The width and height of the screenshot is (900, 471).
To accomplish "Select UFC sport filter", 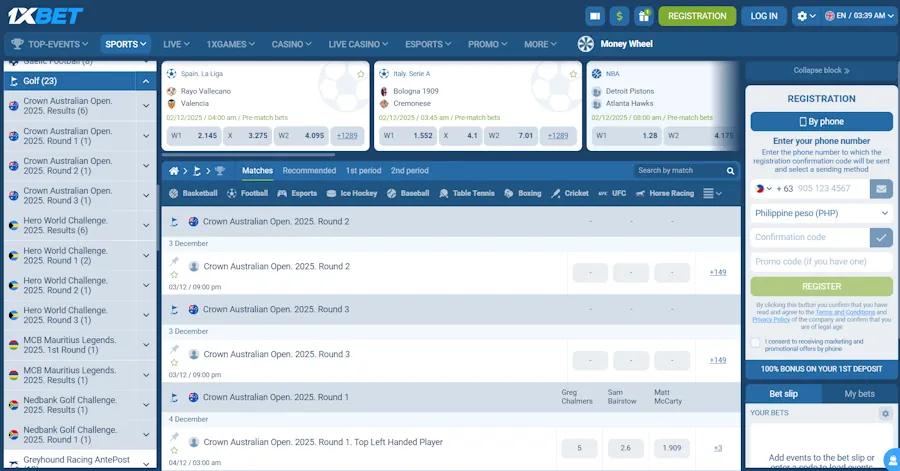I will [x=612, y=193].
